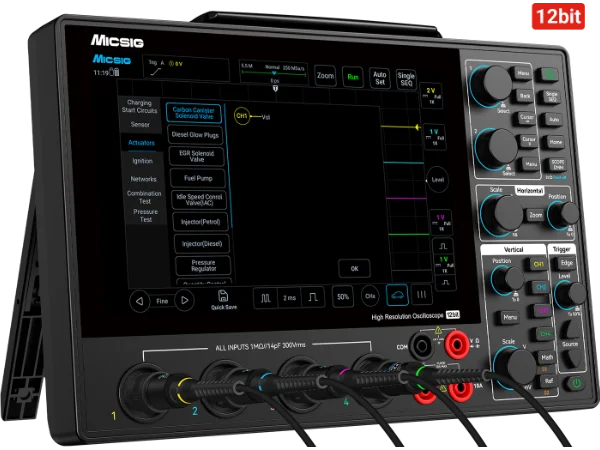Toggle hardware CH4 channel button
Image resolution: width=600 pixels, height=450 pixels.
pyautogui.click(x=545, y=334)
